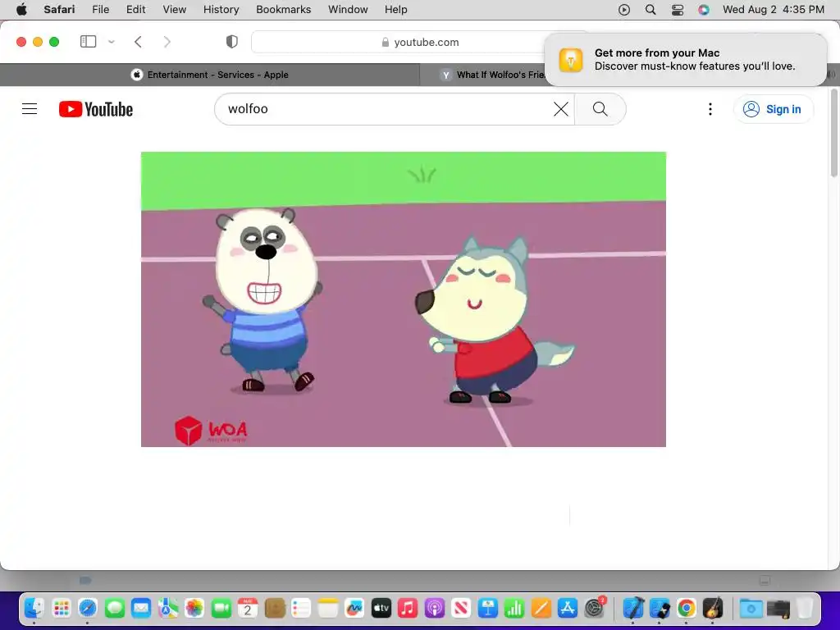The height and width of the screenshot is (630, 840).
Task: Open Podcasts from the dock
Action: (435, 608)
